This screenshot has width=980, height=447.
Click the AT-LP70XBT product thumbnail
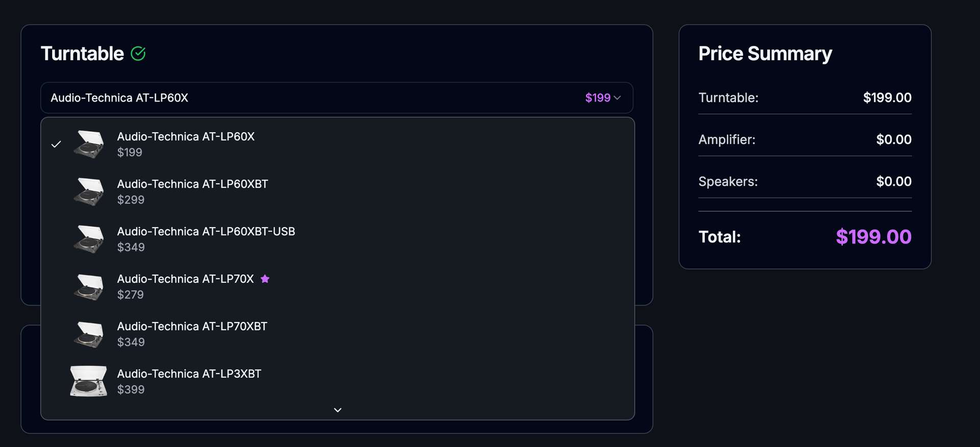coord(88,334)
